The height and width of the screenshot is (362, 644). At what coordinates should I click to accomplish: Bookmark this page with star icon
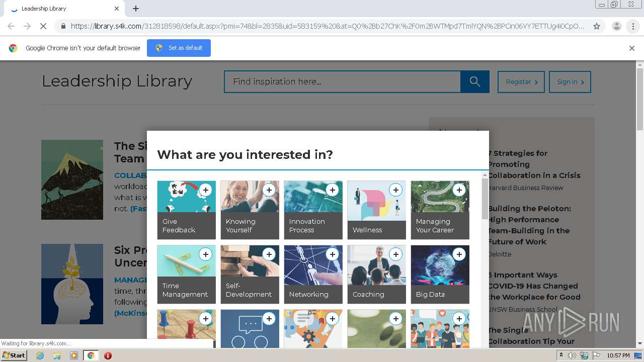597,26
